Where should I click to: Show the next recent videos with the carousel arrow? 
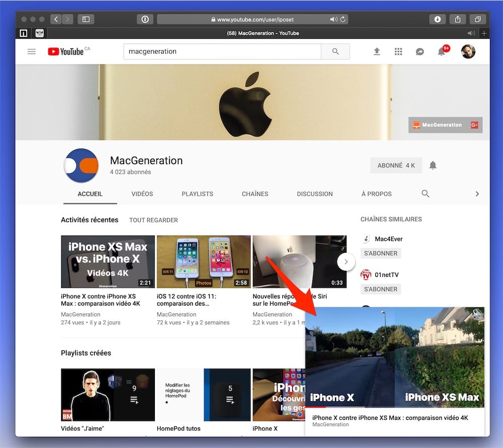[x=346, y=262]
